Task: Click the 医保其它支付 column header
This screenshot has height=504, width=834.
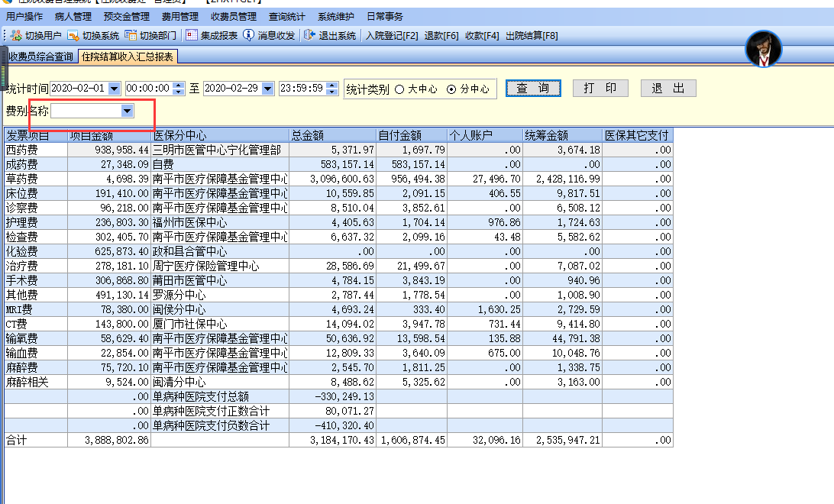Action: click(638, 136)
